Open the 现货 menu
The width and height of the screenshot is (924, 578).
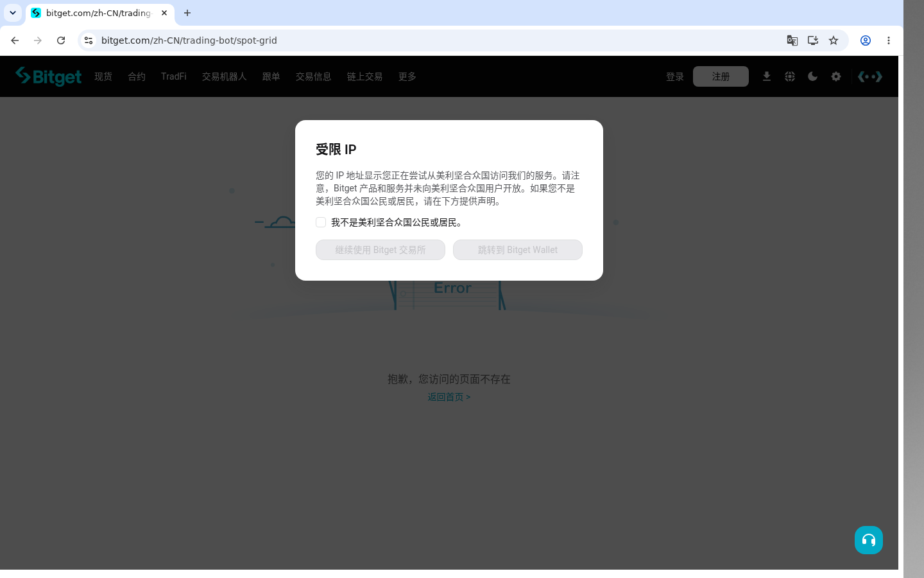103,76
